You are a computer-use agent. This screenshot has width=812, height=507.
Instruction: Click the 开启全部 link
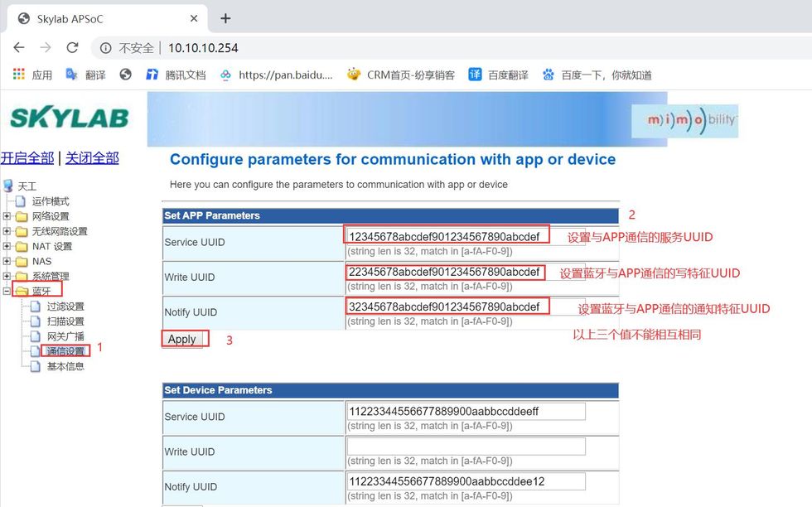[27, 157]
